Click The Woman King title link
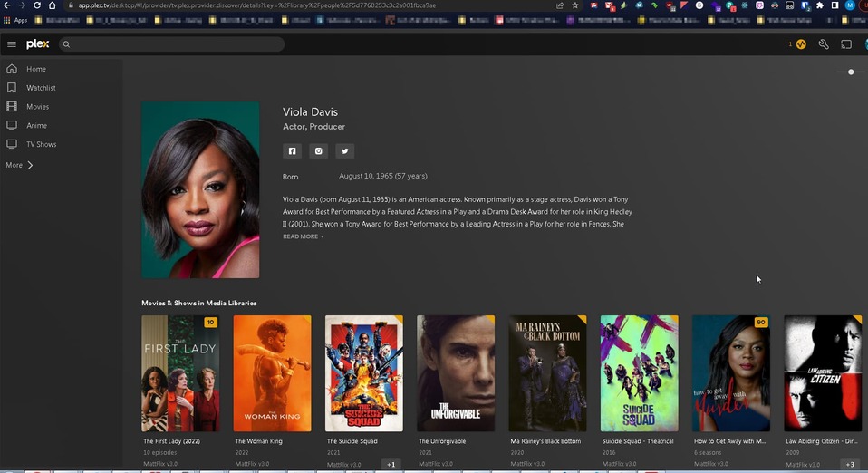The width and height of the screenshot is (868, 473). 258,441
